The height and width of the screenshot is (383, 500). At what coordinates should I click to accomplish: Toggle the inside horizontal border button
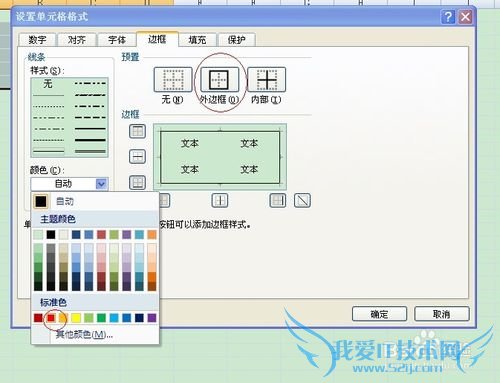(x=137, y=156)
